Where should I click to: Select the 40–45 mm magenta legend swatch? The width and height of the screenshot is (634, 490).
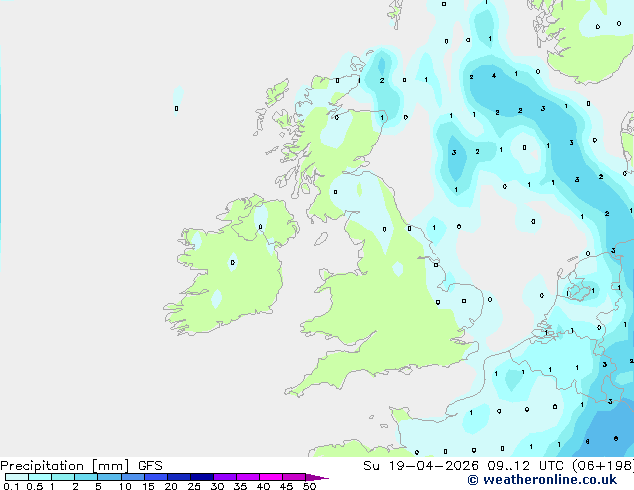[271, 477]
